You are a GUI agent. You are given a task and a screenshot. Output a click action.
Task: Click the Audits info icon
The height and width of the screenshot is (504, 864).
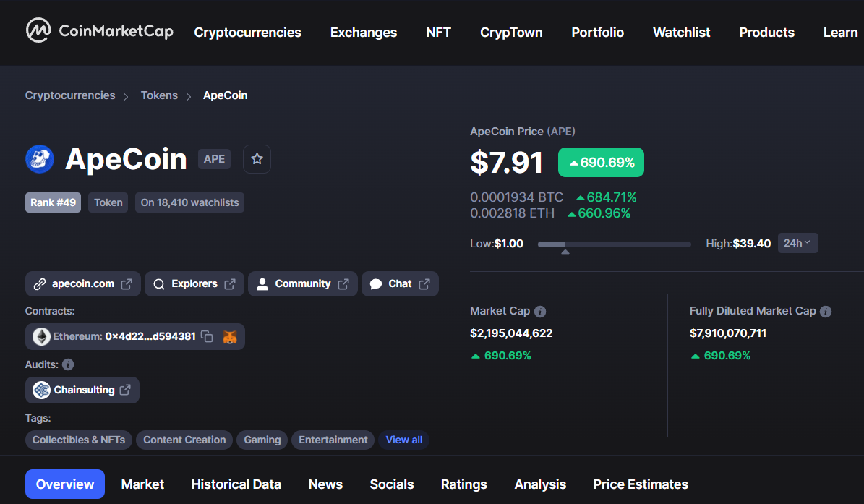click(x=68, y=364)
